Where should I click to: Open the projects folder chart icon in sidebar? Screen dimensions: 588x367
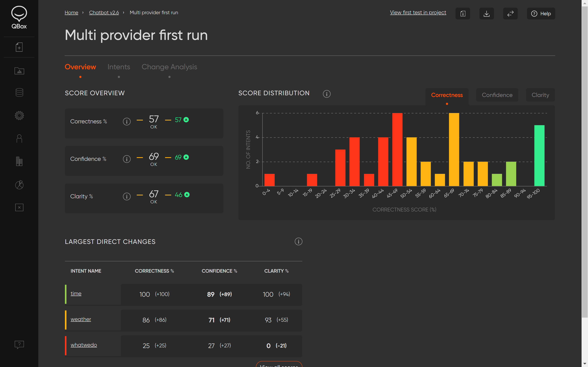(x=19, y=71)
